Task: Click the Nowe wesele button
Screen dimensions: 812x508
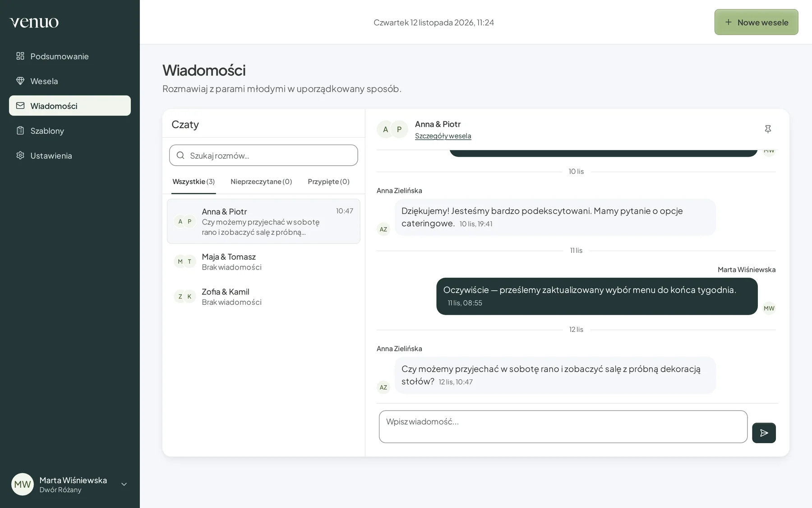Action: click(x=756, y=22)
